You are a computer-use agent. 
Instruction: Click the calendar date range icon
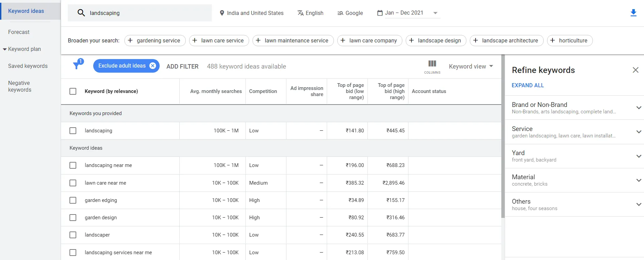click(x=380, y=13)
